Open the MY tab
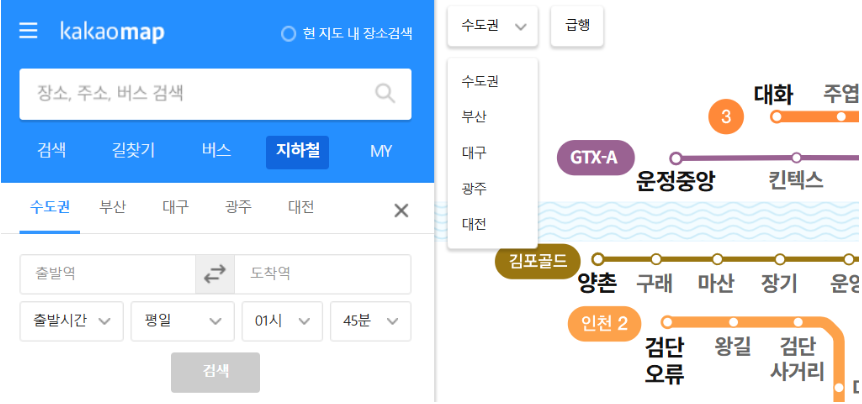The height and width of the screenshot is (404, 862). pyautogui.click(x=380, y=151)
